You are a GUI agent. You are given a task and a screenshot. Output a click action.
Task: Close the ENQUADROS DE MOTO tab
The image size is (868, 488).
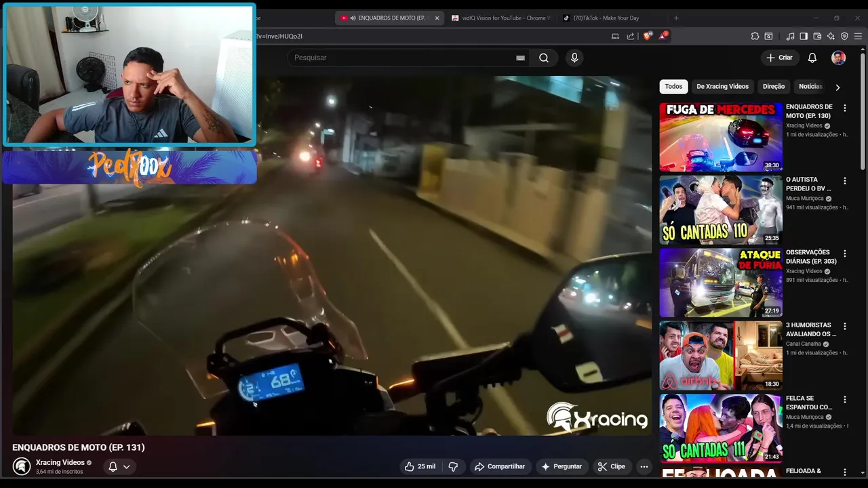coord(437,18)
